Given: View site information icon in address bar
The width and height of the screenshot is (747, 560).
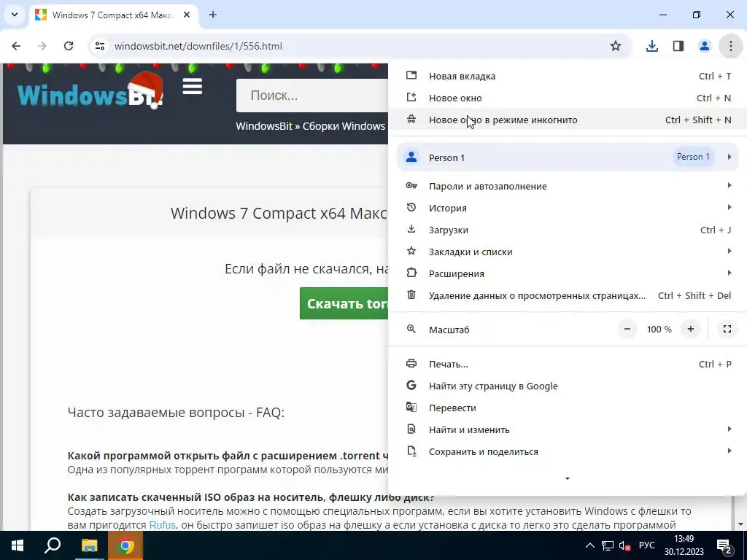Looking at the screenshot, I should pos(99,46).
